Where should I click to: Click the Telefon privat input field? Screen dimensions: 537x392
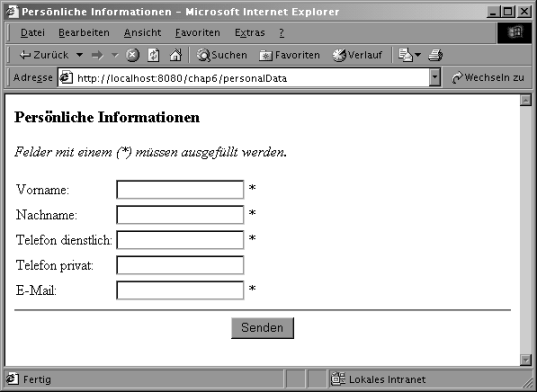tap(180, 265)
